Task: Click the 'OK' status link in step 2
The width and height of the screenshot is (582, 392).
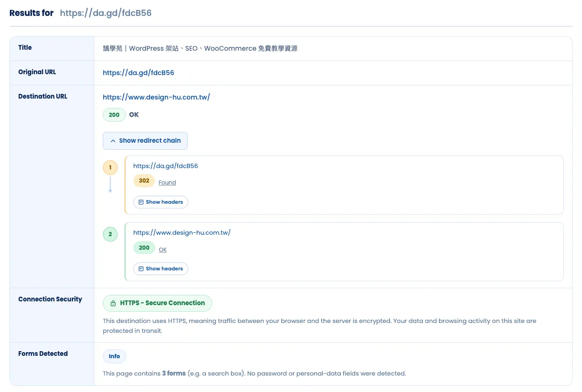Action: (162, 250)
